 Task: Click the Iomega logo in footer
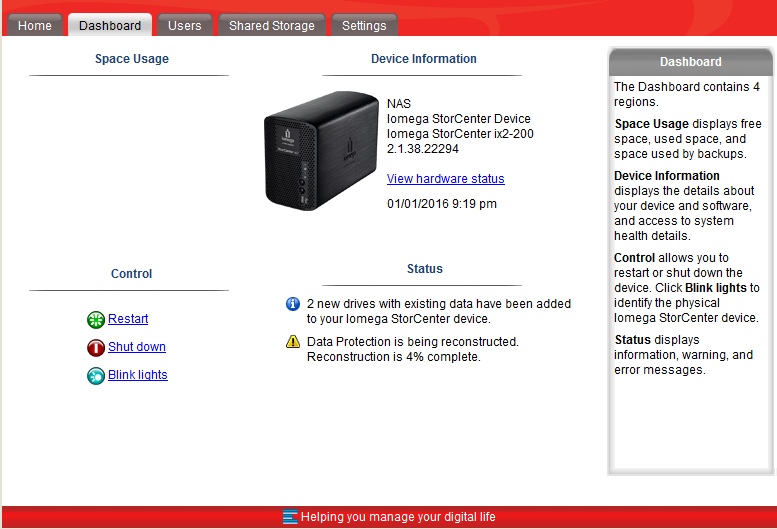[x=290, y=517]
